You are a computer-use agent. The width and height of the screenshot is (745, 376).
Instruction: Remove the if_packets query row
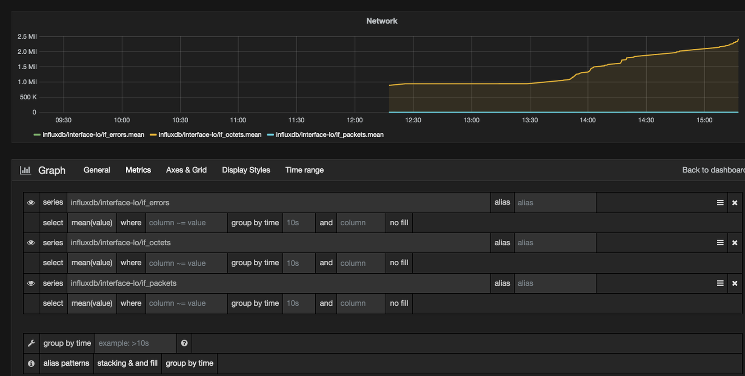coord(735,283)
